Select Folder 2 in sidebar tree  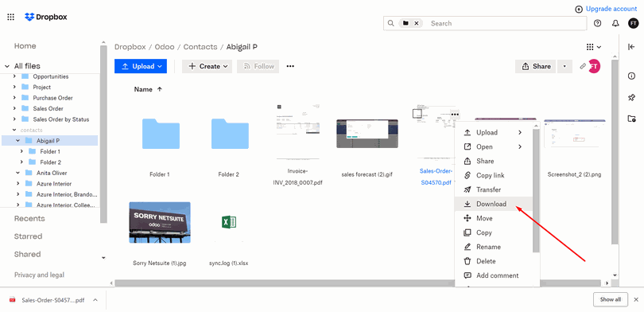(51, 162)
